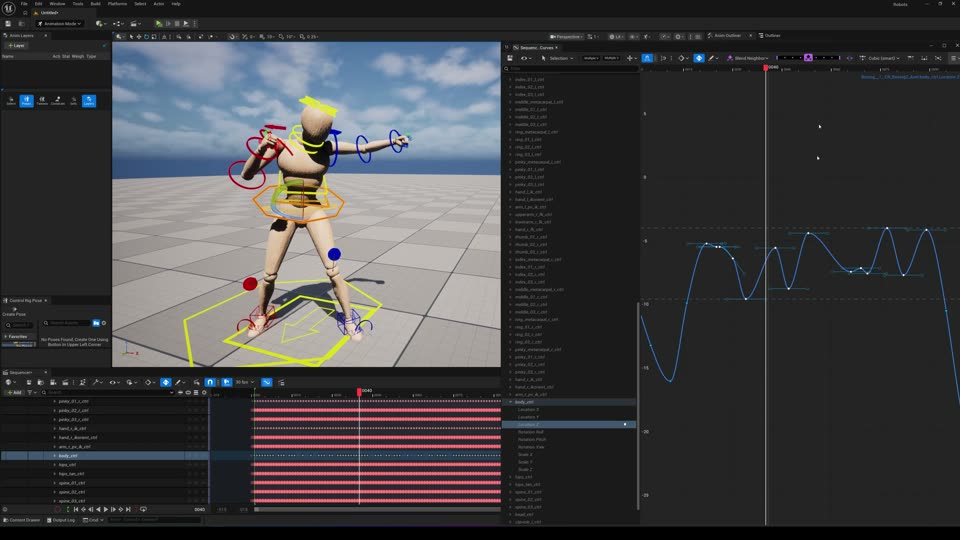This screenshot has height=540, width=960.
Task: Toggle Sequencer loop playback icon
Action: (x=143, y=509)
